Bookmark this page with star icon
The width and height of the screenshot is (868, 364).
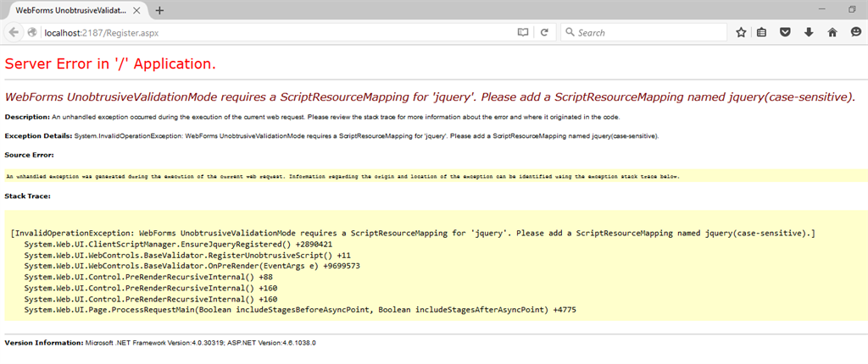click(x=741, y=33)
